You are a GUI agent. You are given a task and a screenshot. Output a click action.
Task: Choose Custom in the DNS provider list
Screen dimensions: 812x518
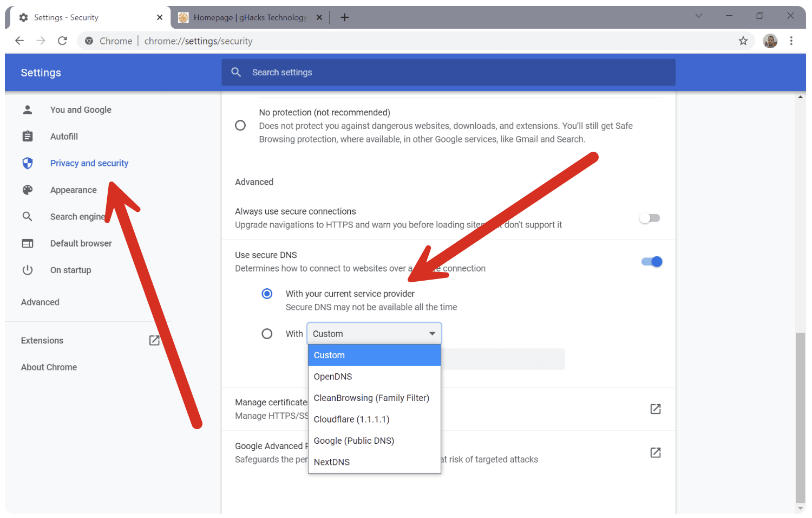coord(375,355)
